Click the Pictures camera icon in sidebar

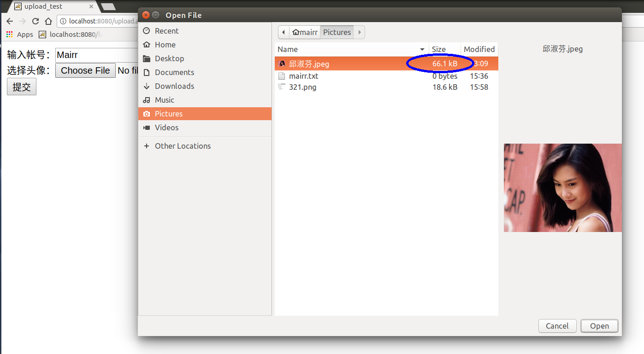[147, 114]
